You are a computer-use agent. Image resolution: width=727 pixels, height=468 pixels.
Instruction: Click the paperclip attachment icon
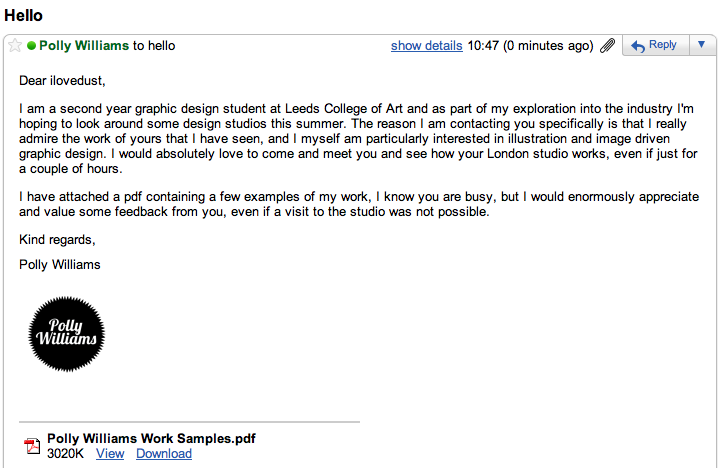pos(607,46)
